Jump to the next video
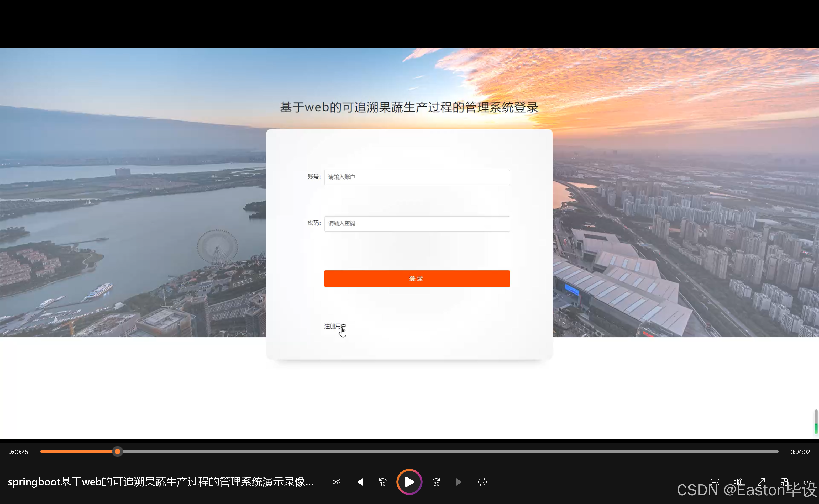 459,482
